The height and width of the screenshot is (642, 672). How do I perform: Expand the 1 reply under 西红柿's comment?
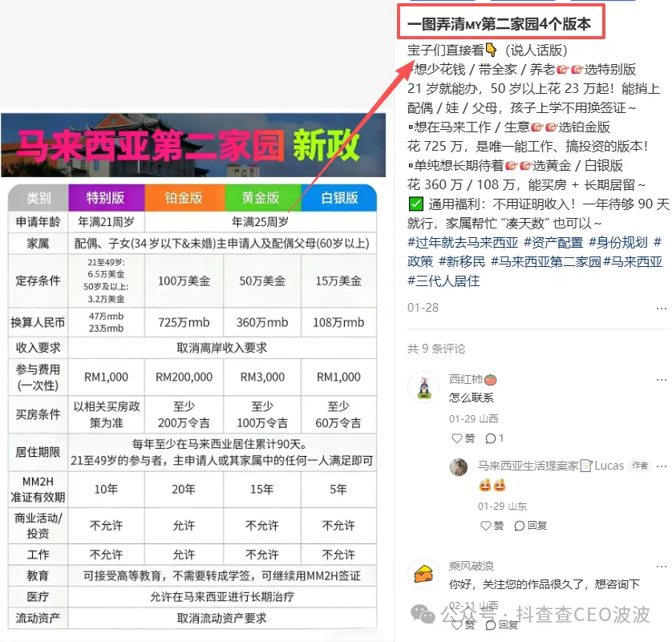pyautogui.click(x=493, y=438)
